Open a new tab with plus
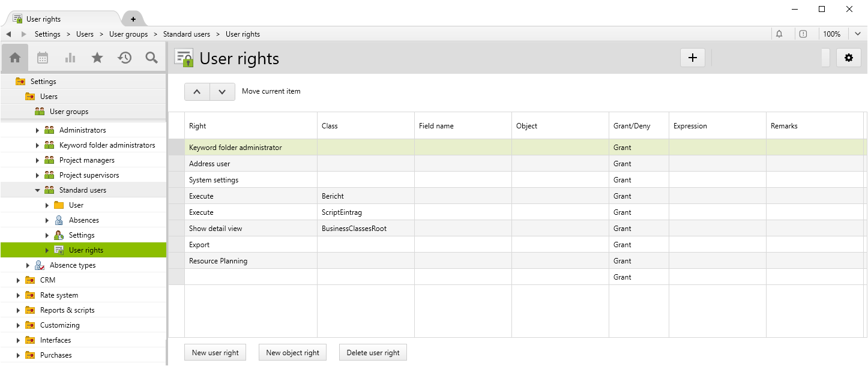Screen dimensions: 868x366 [133, 19]
